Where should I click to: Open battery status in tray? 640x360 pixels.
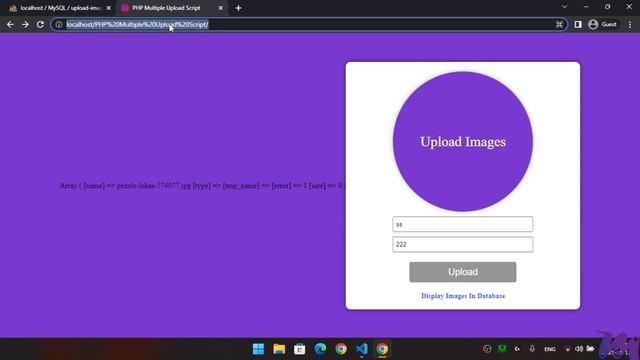590,349
